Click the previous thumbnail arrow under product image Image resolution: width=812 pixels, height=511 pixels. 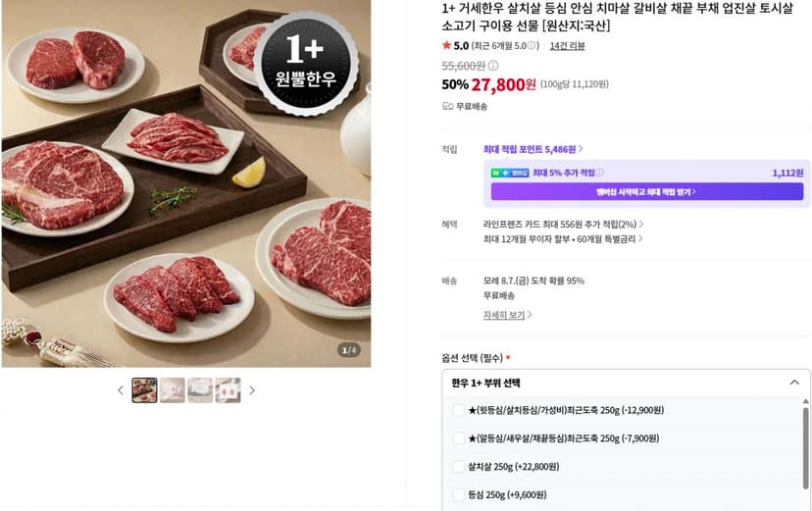[121, 390]
